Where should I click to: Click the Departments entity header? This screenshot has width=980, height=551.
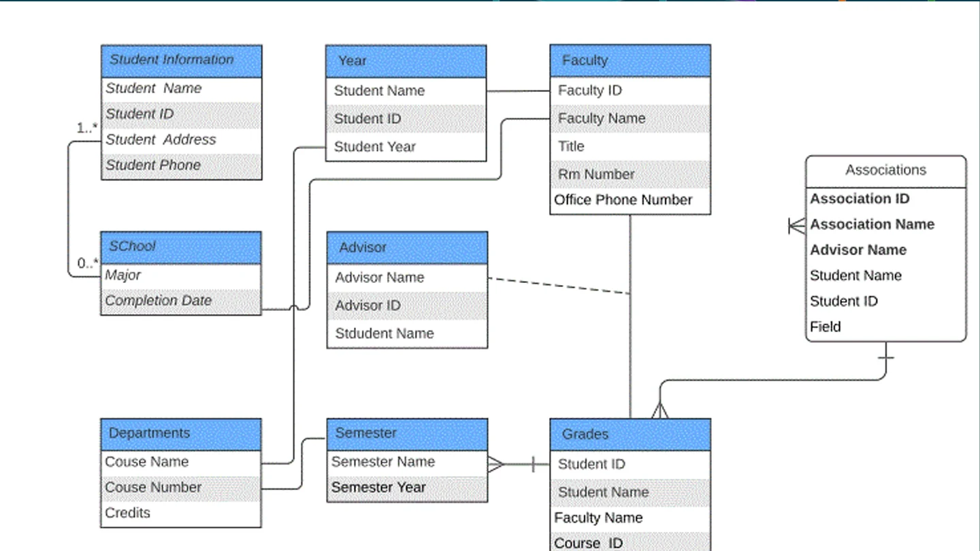[x=181, y=434]
